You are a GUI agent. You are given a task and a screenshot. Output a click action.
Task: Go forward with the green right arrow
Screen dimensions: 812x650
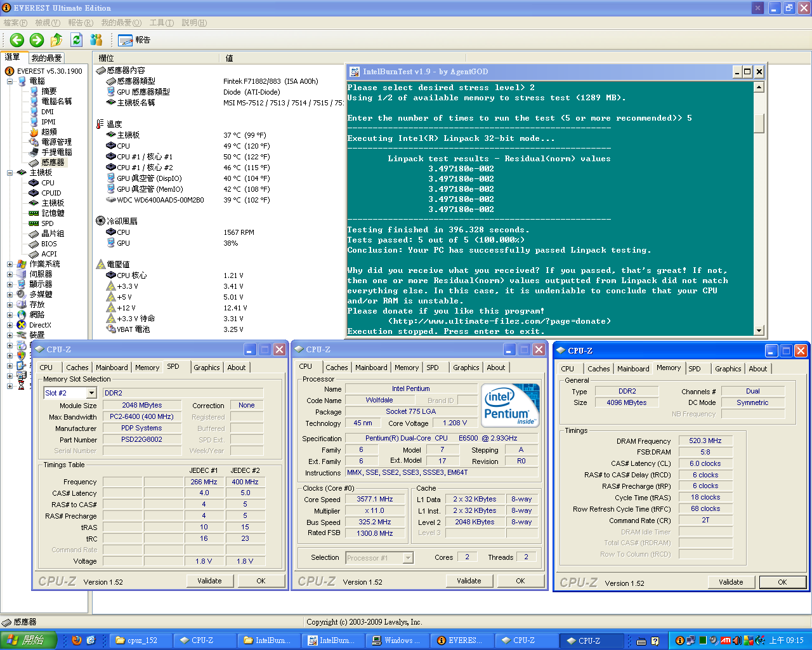[37, 40]
